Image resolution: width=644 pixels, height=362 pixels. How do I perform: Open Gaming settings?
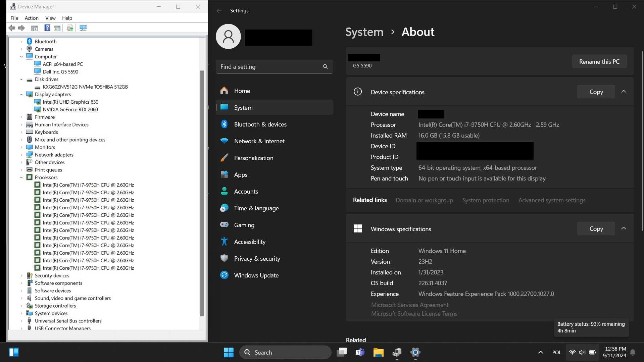pos(275,225)
